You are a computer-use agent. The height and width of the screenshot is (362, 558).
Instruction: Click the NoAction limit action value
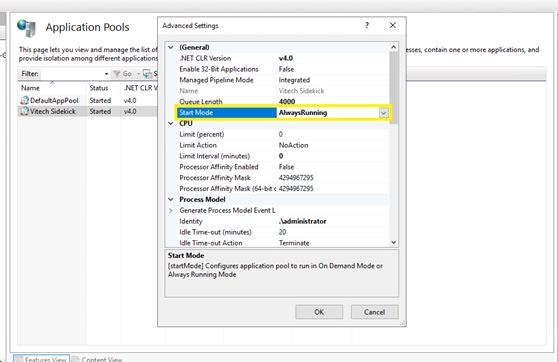tap(294, 145)
